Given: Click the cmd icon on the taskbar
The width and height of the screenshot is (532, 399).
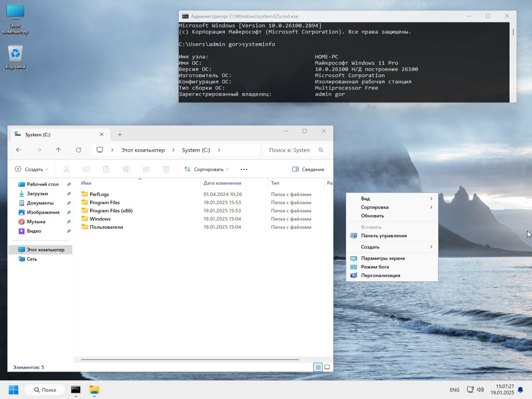Looking at the screenshot, I should 76,390.
